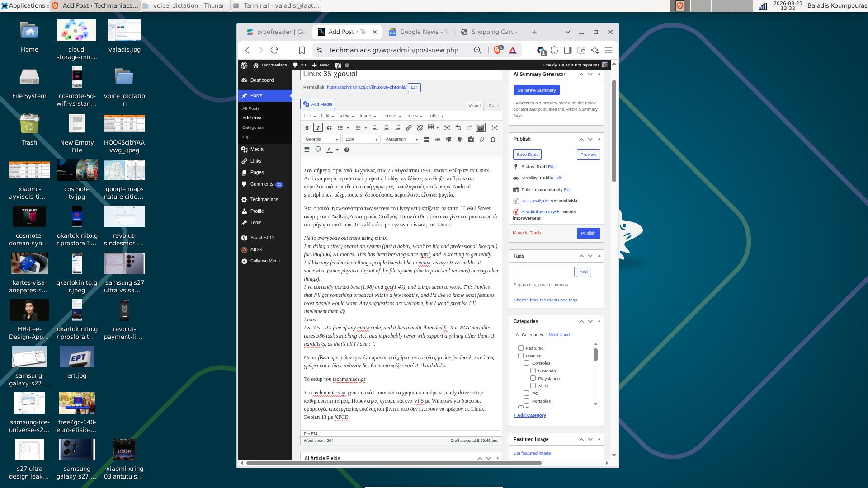Screen dimensions: 868x488
Task: Tick the Playstation category checkbox
Action: pyautogui.click(x=533, y=378)
